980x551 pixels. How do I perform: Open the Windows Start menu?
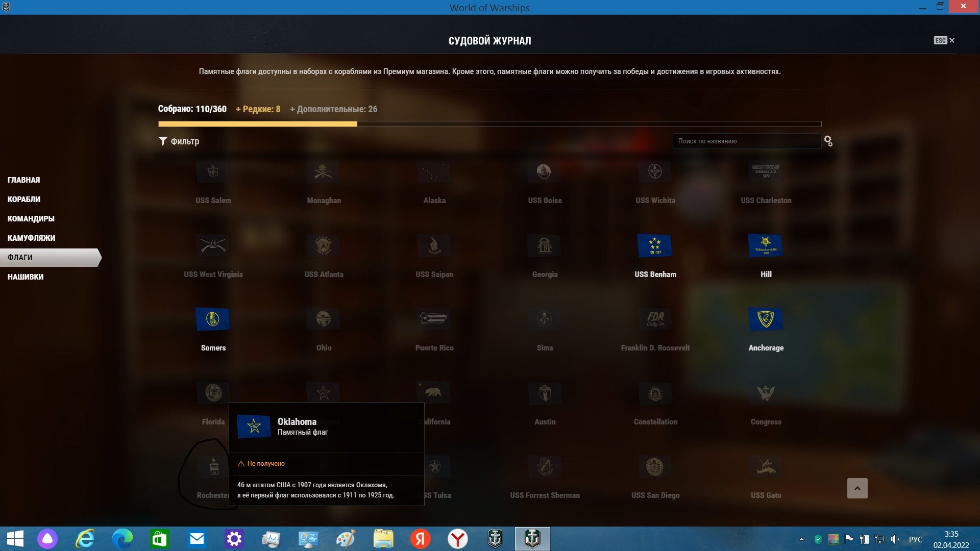(x=15, y=539)
